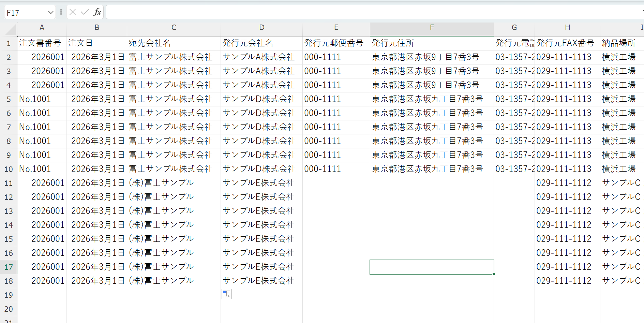This screenshot has height=323, width=644.
Task: Click cell B9 with 2026年3月1日
Action: coord(97,155)
